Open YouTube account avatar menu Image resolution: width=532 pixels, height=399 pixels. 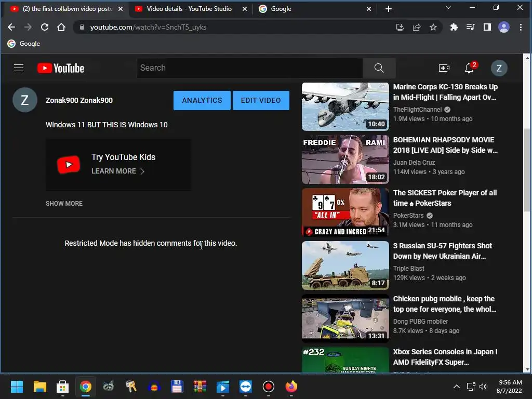click(499, 68)
